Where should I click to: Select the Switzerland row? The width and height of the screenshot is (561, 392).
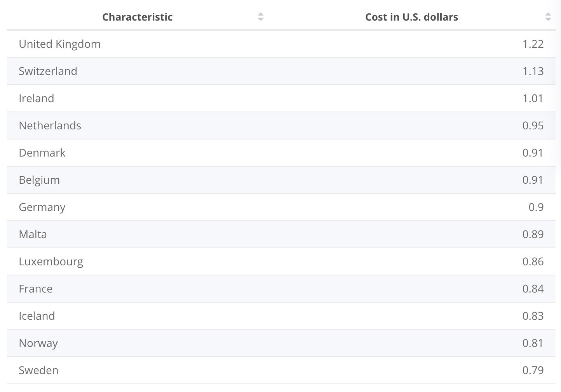tap(281, 71)
